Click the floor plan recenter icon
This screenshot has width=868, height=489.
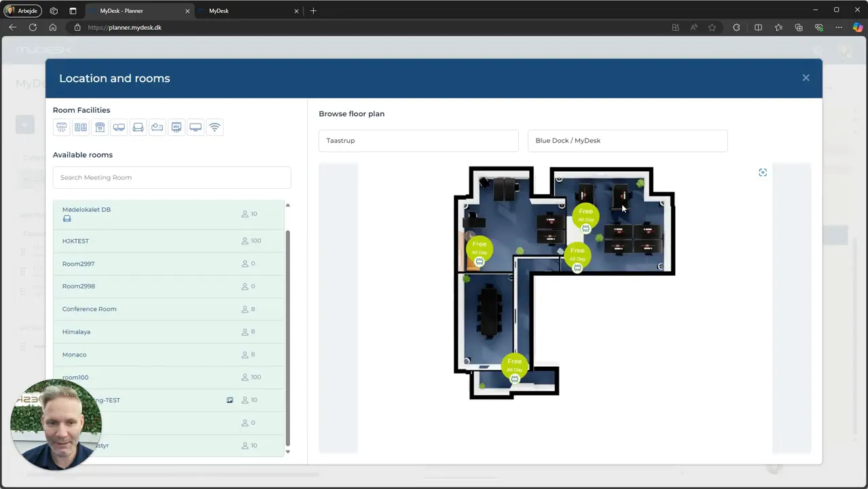[x=763, y=173]
